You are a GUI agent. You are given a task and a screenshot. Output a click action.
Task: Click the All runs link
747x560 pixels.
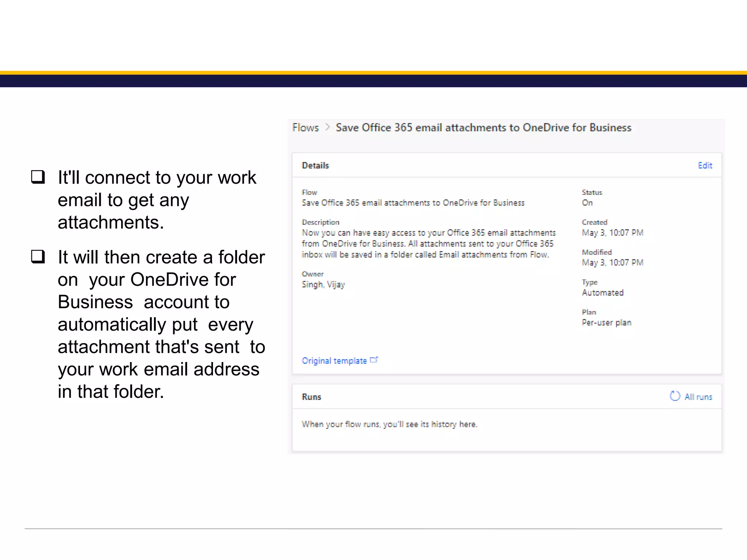698,397
